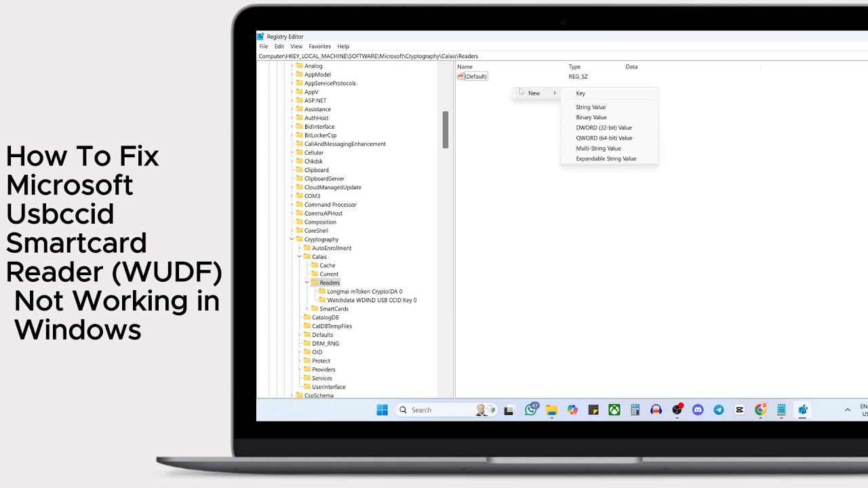Create an Expandable String Value
This screenshot has width=868, height=488.
(609, 159)
